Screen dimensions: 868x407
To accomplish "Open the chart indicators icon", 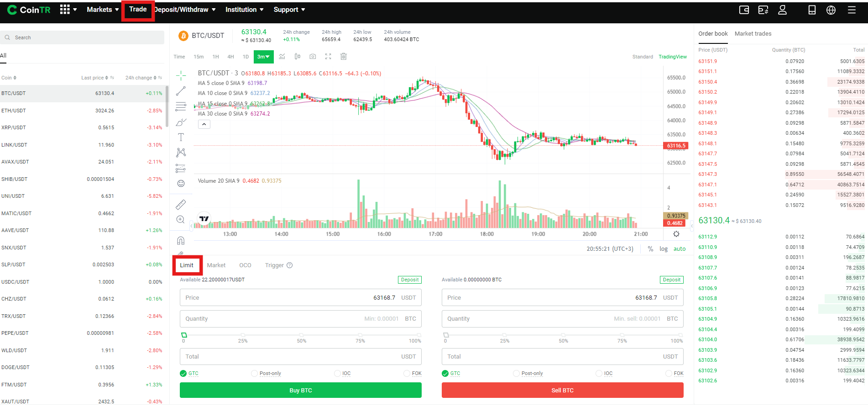I will tap(282, 57).
